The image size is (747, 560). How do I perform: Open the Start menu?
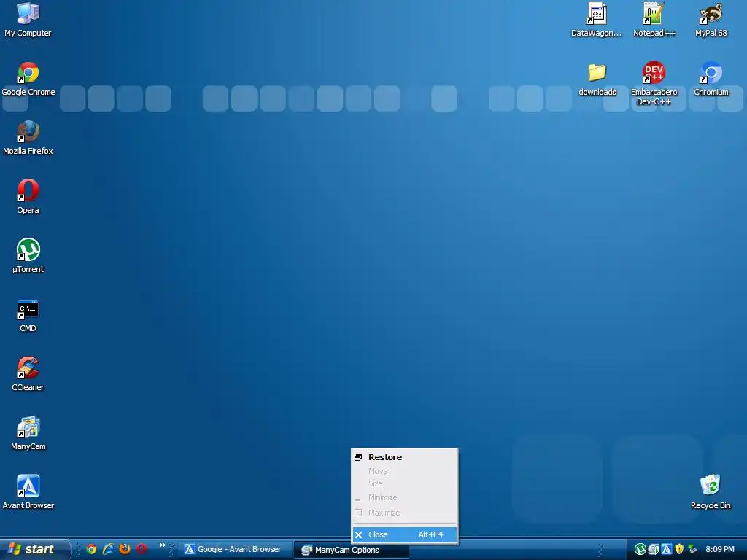[x=34, y=549]
